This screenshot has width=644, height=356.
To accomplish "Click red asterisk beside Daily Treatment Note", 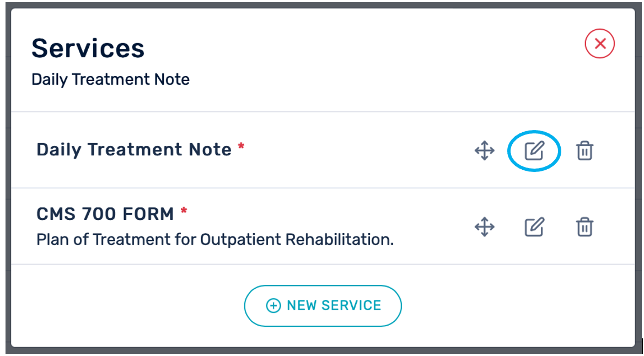I will click(241, 147).
